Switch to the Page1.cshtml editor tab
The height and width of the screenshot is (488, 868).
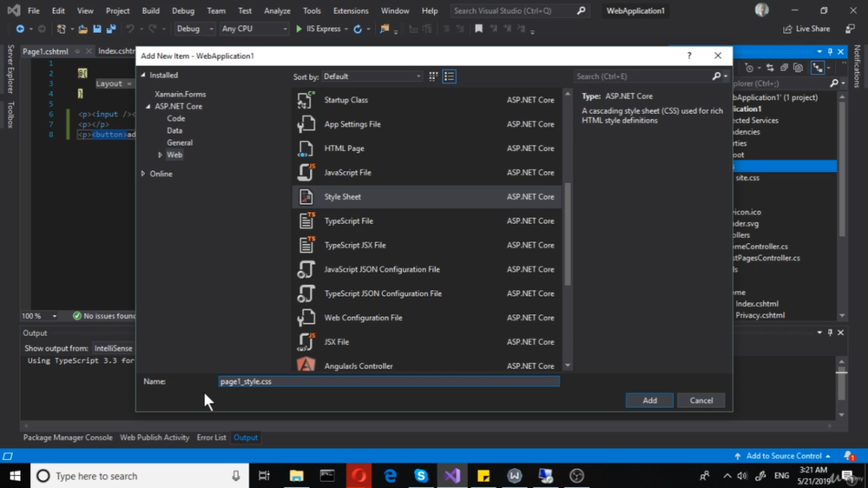tap(45, 51)
